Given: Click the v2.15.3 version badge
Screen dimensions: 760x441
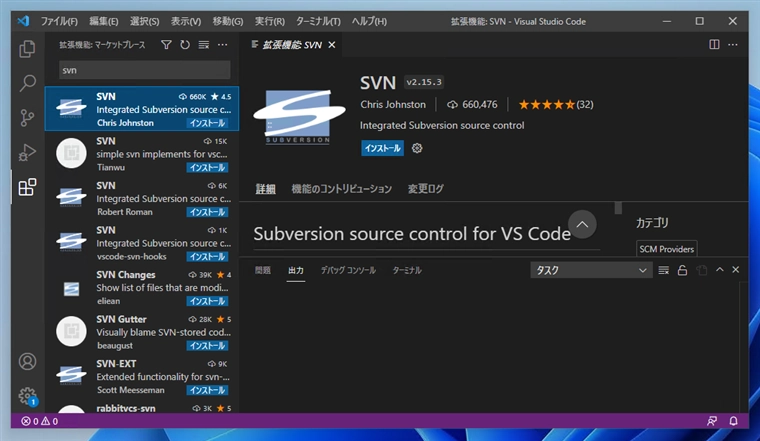Looking at the screenshot, I should (x=424, y=82).
